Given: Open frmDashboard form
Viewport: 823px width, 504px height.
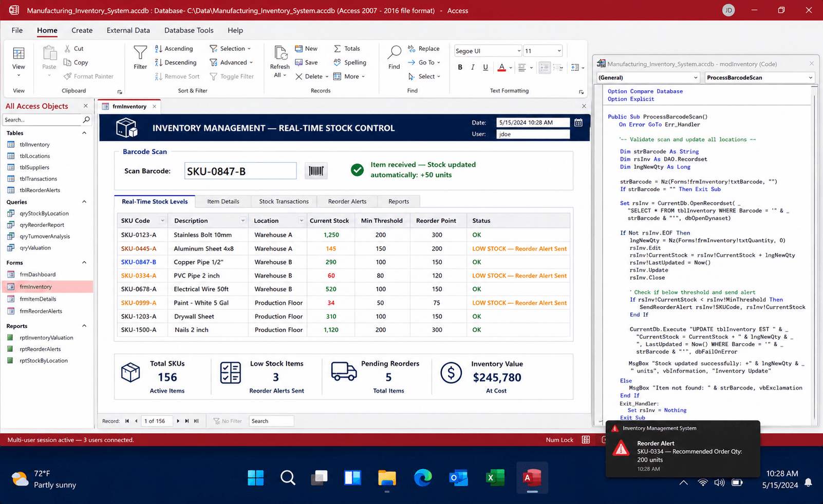Looking at the screenshot, I should tap(38, 275).
